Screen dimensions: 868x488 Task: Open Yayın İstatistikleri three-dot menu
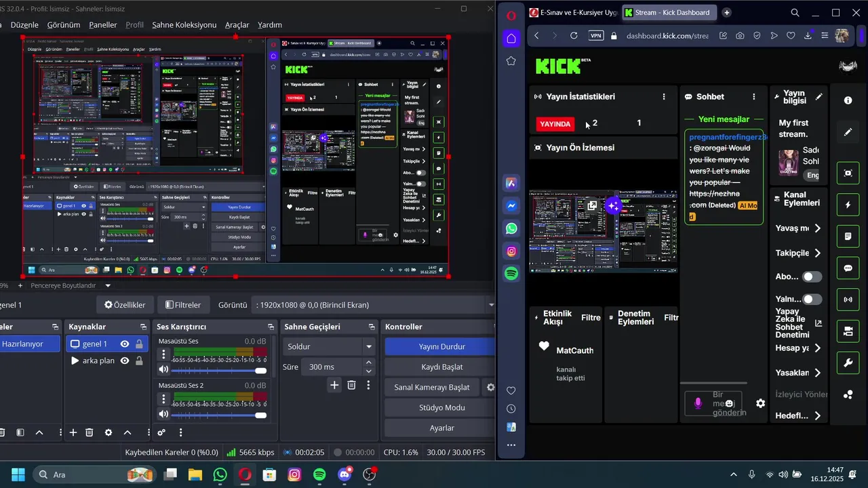tap(664, 97)
